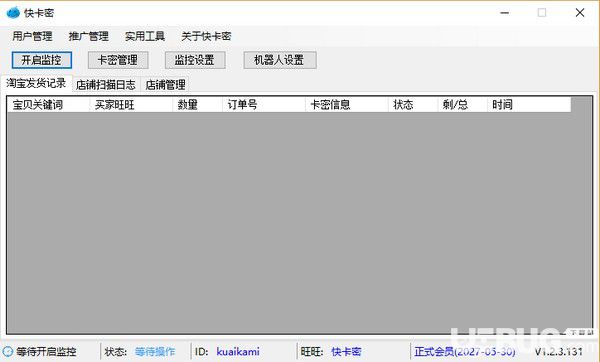Screen dimensions: 600x362
Task: Click the 等待开启监控 status text
Action: point(46,351)
